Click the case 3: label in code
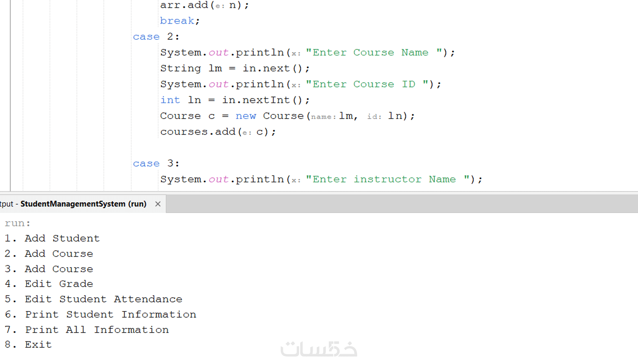Image resolution: width=638 pixels, height=364 pixels. point(156,164)
